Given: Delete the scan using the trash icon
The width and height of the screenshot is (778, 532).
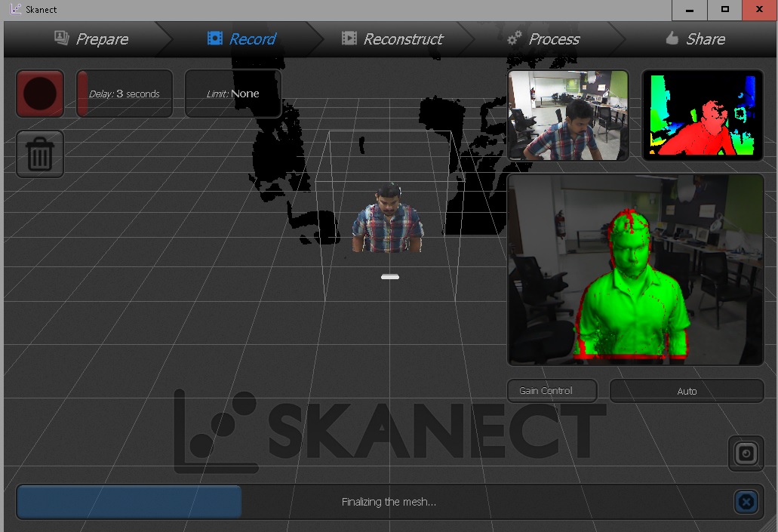Looking at the screenshot, I should [40, 154].
